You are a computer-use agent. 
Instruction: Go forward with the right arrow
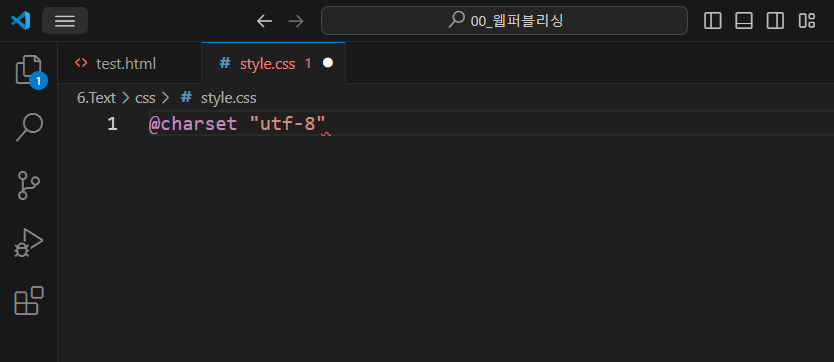tap(295, 21)
